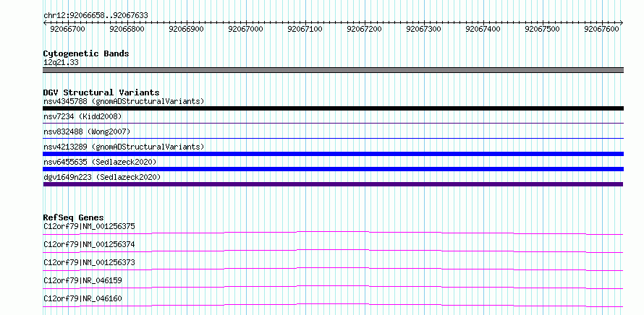The height and width of the screenshot is (315, 644).
Task: Open C12orf79|NR_046159 transcript label
Action: click(82, 280)
